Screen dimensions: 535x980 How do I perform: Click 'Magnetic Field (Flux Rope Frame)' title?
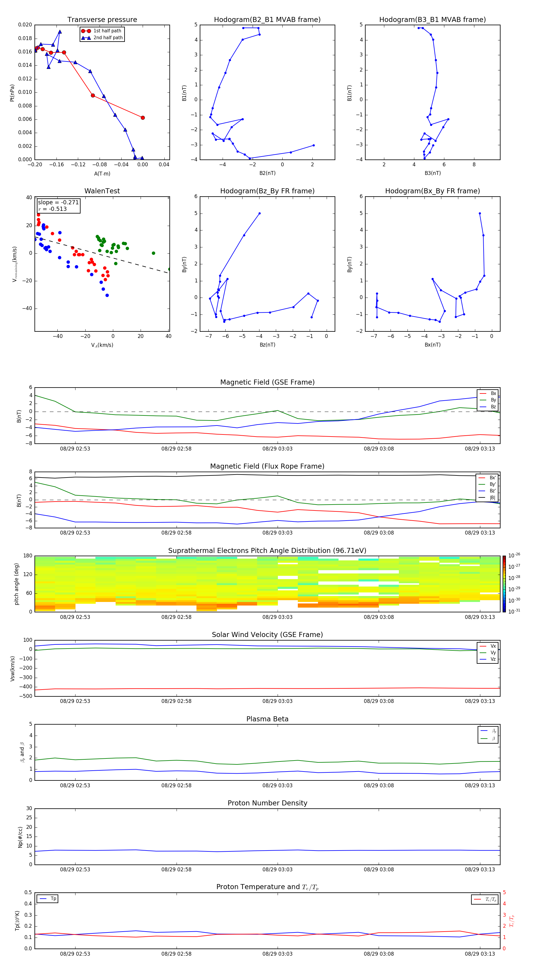click(267, 467)
